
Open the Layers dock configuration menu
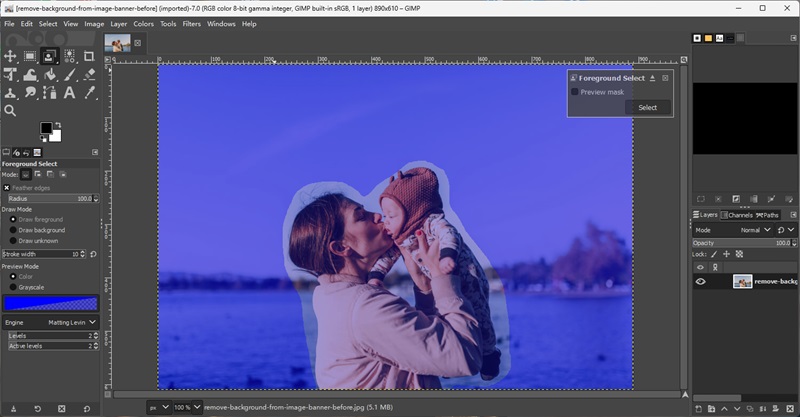793,215
